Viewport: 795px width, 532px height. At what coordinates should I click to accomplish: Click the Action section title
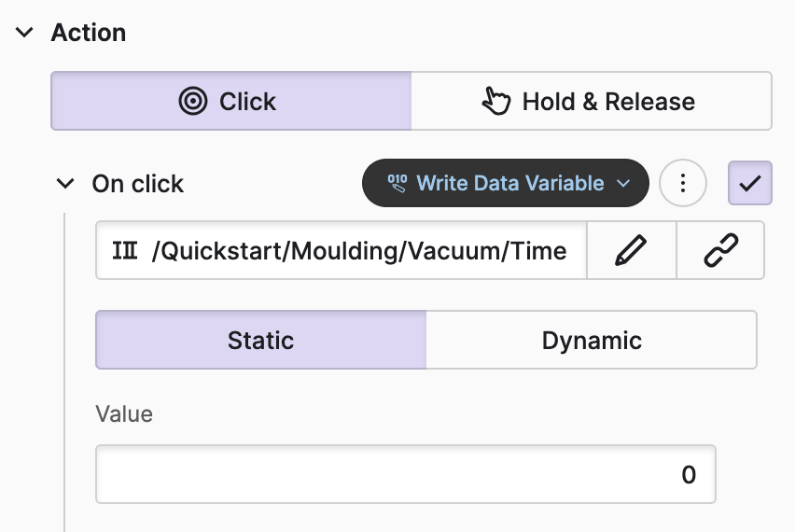tap(89, 33)
